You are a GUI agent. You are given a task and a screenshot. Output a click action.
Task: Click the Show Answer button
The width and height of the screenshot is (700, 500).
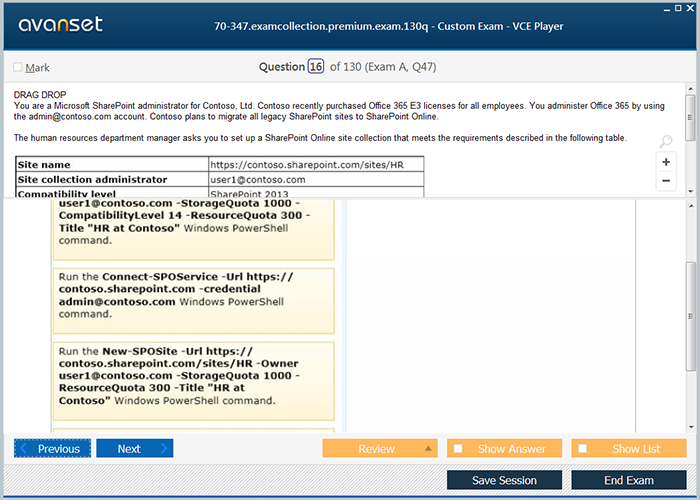click(x=504, y=448)
